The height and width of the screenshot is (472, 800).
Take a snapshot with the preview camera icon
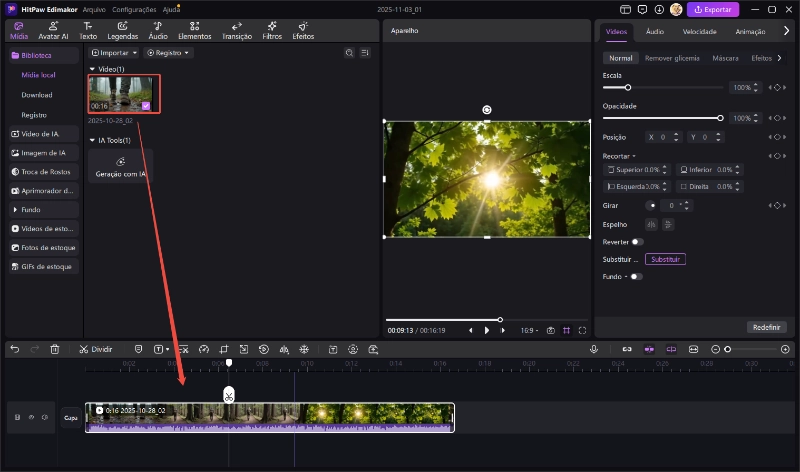tap(551, 331)
